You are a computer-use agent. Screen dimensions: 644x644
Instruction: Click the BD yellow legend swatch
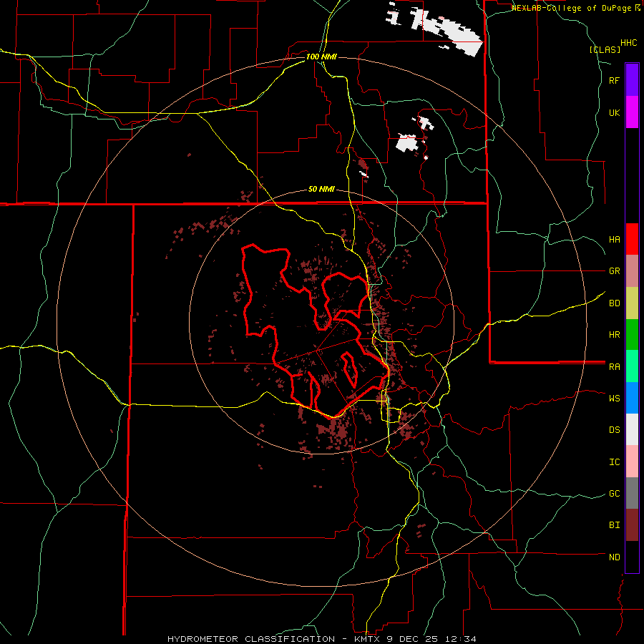[632, 303]
